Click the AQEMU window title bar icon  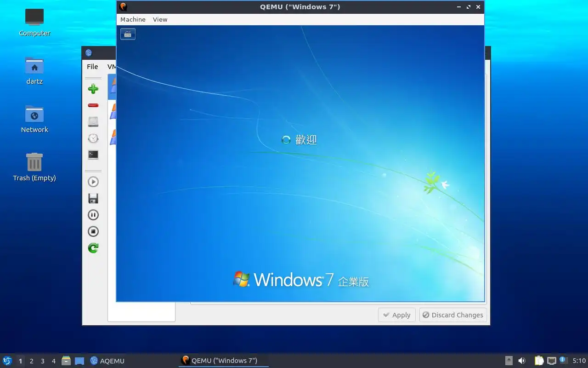point(89,52)
